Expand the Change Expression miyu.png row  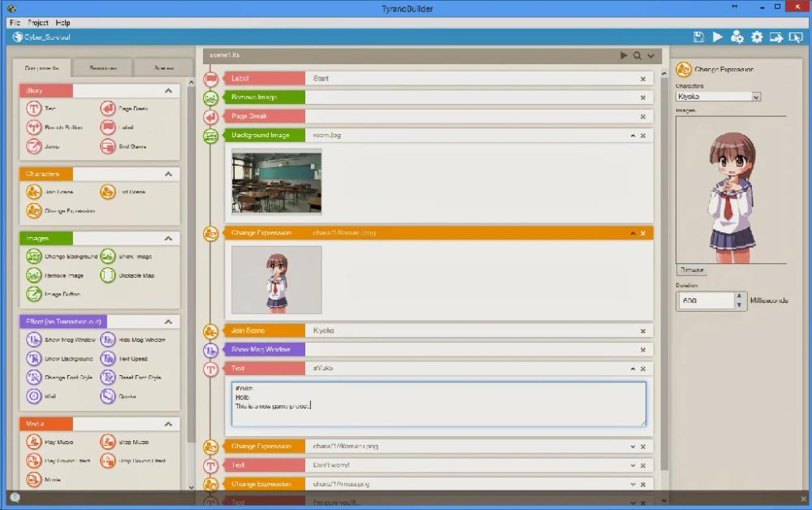(633, 484)
